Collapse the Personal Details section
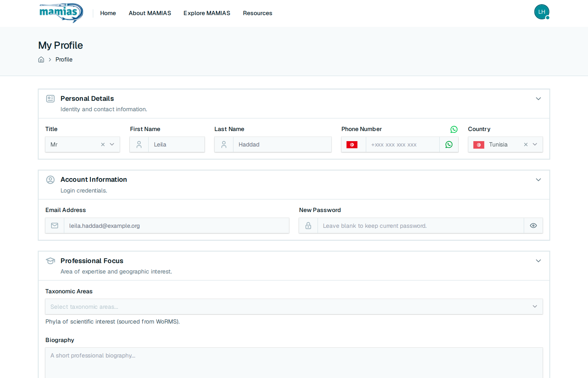 tap(538, 99)
